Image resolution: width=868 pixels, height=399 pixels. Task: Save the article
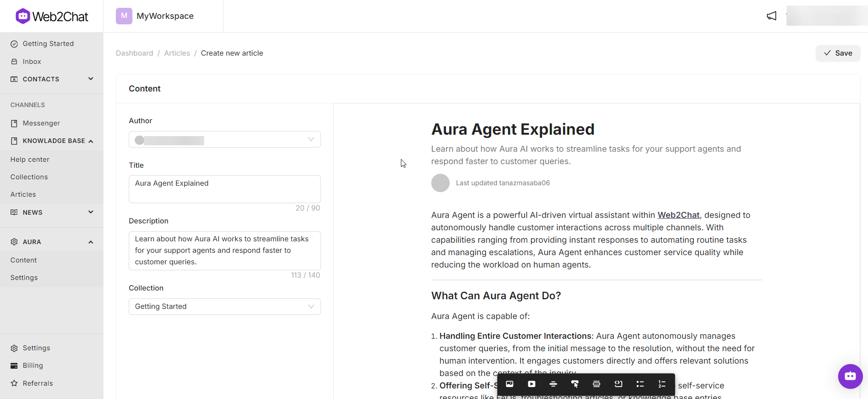[x=838, y=53]
